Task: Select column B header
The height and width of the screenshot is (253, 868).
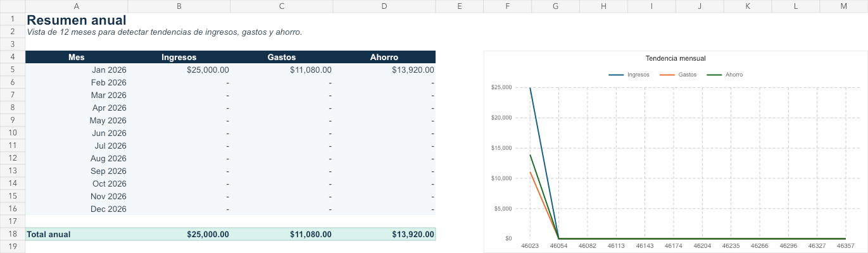Action: coord(179,6)
